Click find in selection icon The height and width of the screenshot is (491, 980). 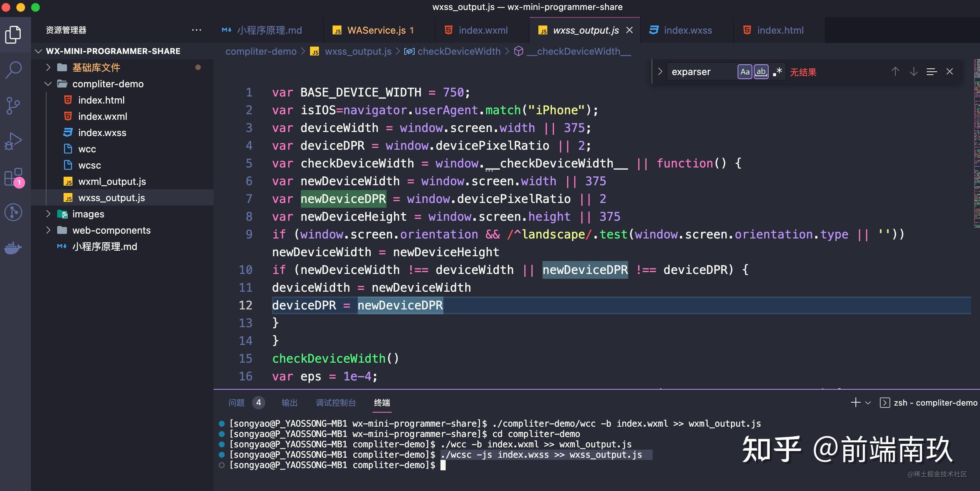coord(931,72)
